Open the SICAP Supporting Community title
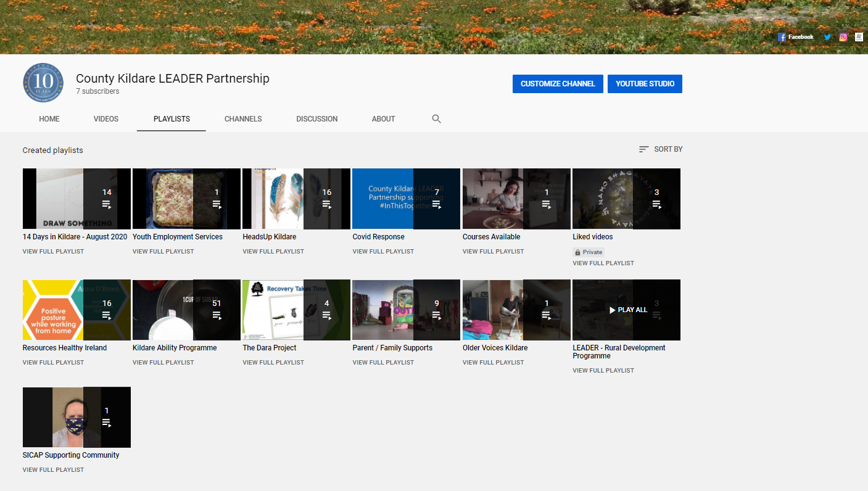Screen dimensions: 868x491 click(71, 455)
